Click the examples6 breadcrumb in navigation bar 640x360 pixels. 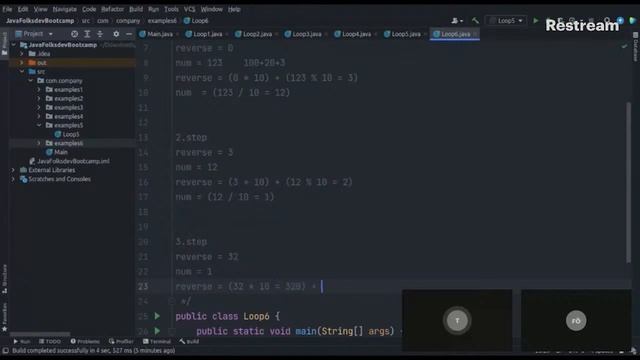pos(162,21)
